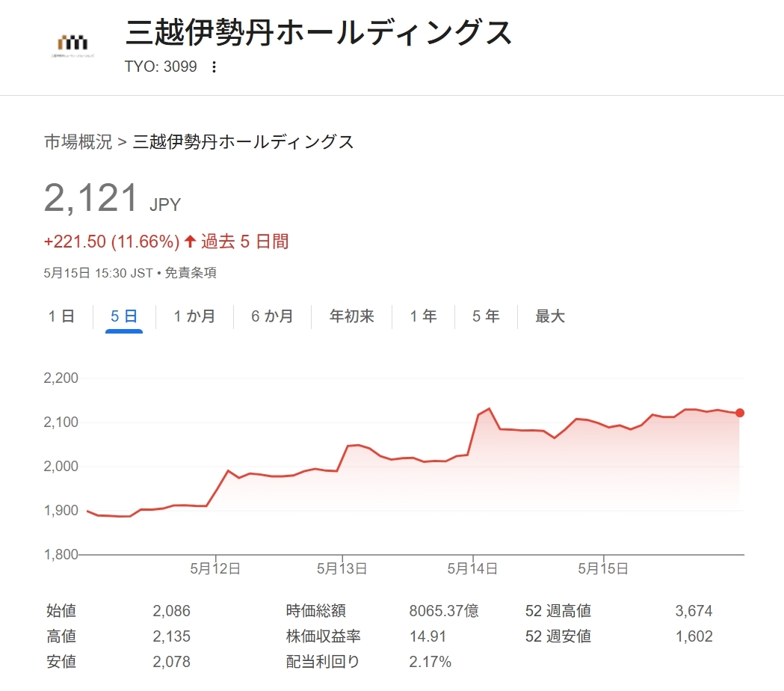Select the red endpoint dot on the chart
The image size is (784, 691).
739,413
